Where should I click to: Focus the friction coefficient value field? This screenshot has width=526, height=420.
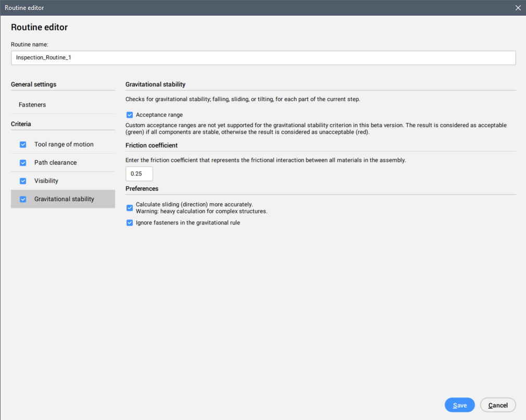click(139, 174)
